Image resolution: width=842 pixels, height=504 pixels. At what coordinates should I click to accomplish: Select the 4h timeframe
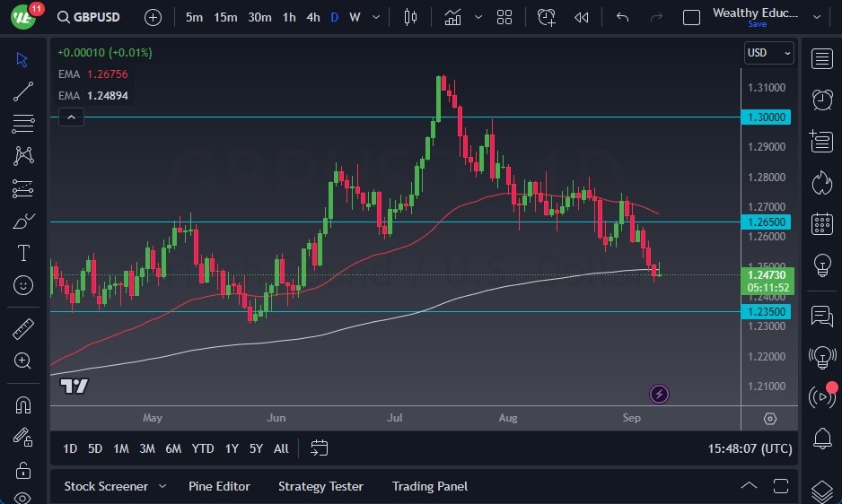312,17
